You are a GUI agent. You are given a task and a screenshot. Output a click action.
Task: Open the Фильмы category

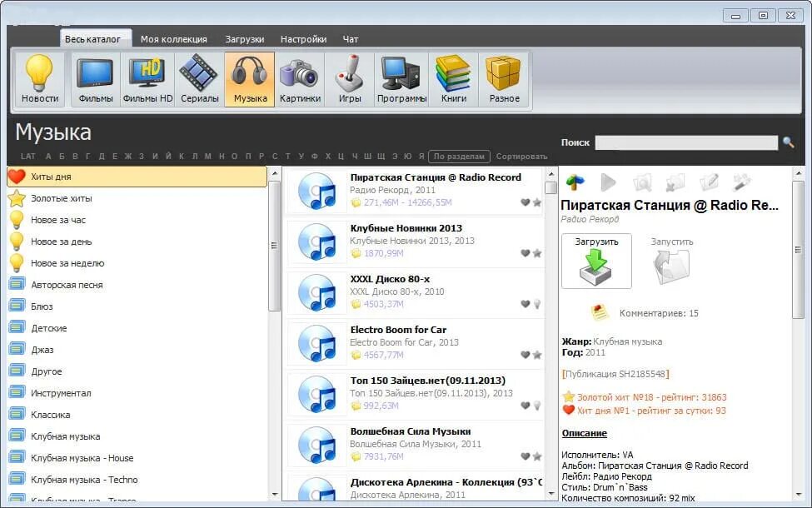pos(95,79)
